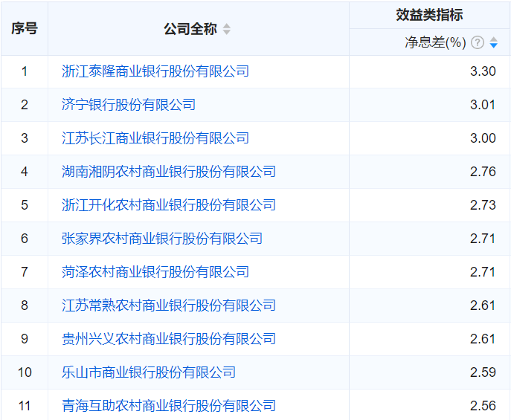511x420 pixels.
Task: Click the 序号 column header
Action: tap(25, 29)
